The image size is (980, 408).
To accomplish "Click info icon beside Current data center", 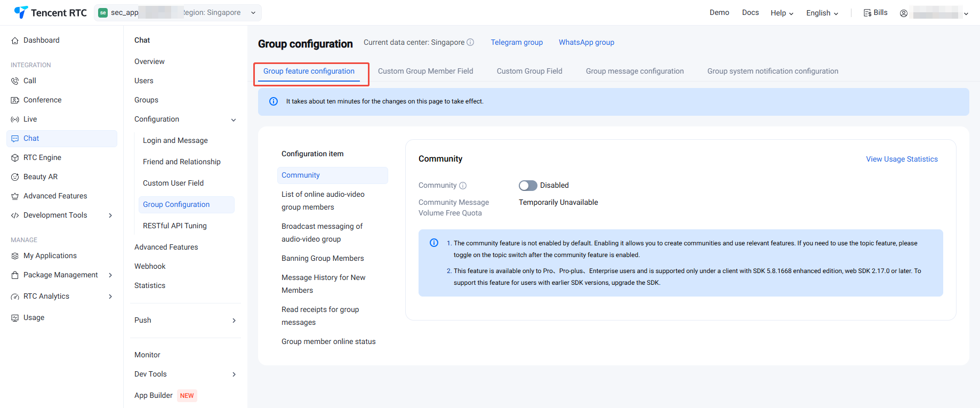I will (470, 42).
